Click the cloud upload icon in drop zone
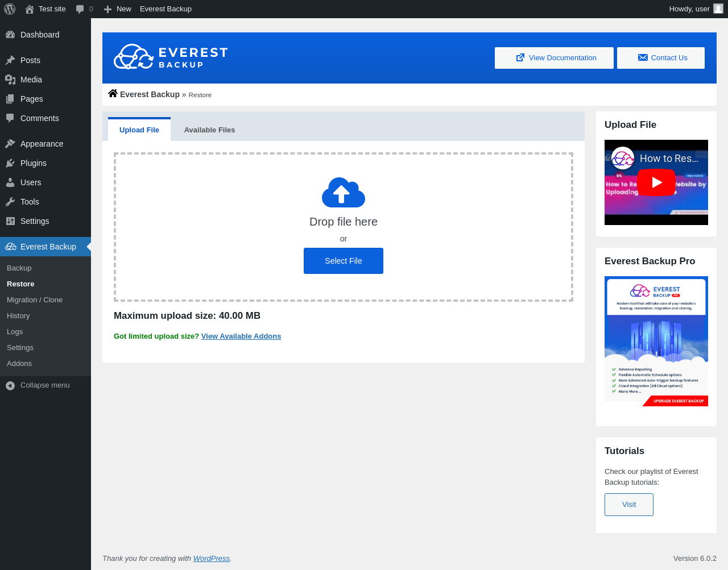 344,193
